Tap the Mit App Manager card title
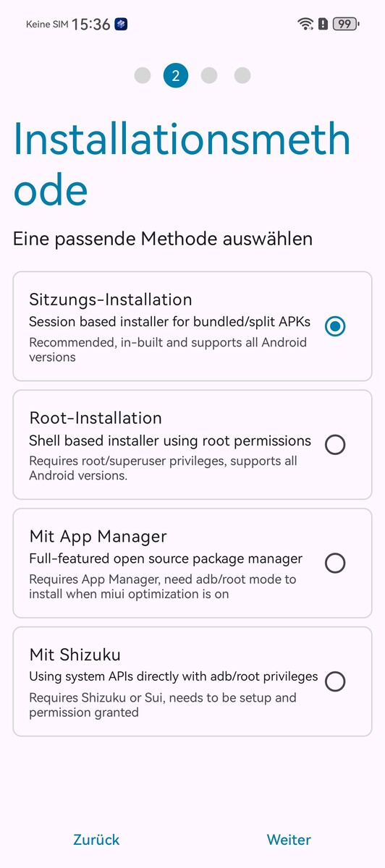The width and height of the screenshot is (385, 868). coord(98,537)
